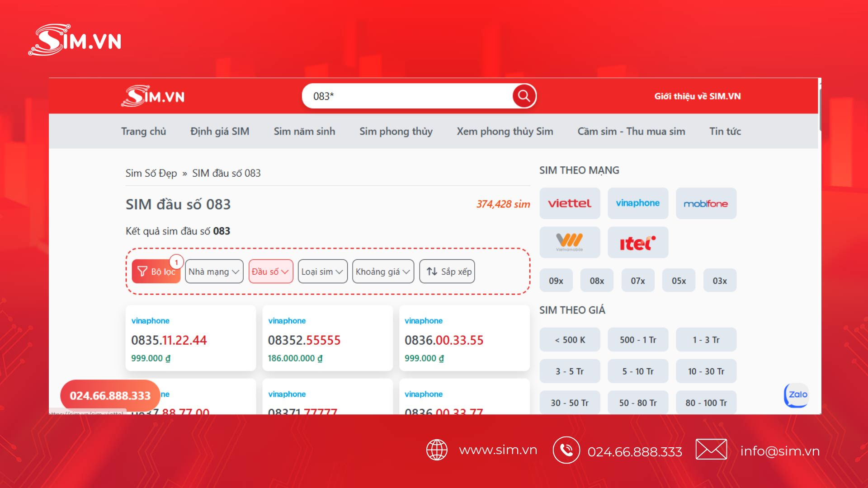
Task: Open SIM number 0835.11.22.44
Action: pos(169,340)
